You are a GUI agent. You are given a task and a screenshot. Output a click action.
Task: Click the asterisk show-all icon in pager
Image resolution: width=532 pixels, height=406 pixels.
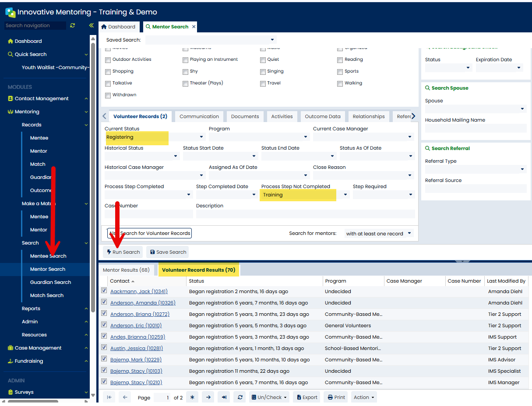coord(192,397)
